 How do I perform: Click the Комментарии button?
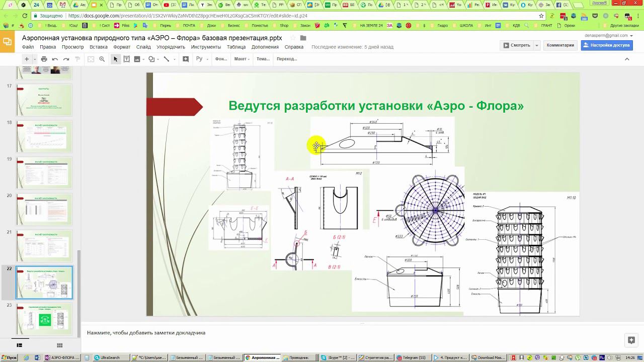(560, 45)
